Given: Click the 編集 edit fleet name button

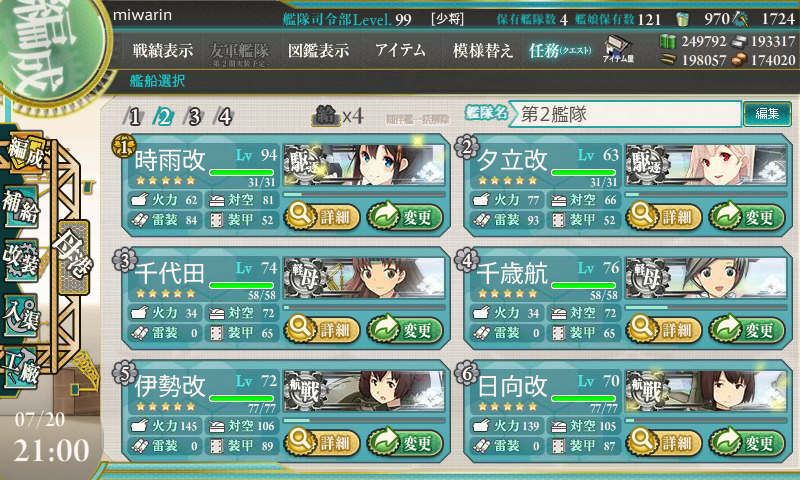Looking at the screenshot, I should 767,114.
